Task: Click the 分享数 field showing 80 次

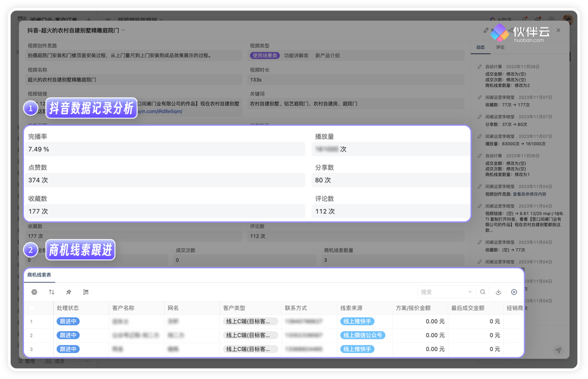Action: click(x=391, y=180)
